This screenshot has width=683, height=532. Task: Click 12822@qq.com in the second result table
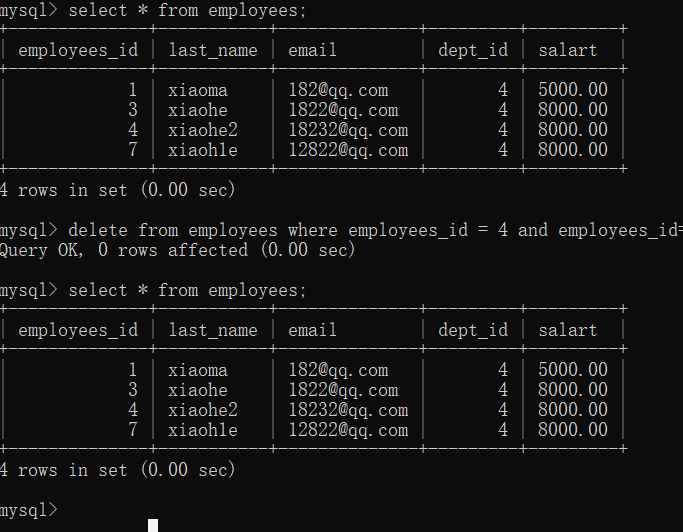(348, 430)
